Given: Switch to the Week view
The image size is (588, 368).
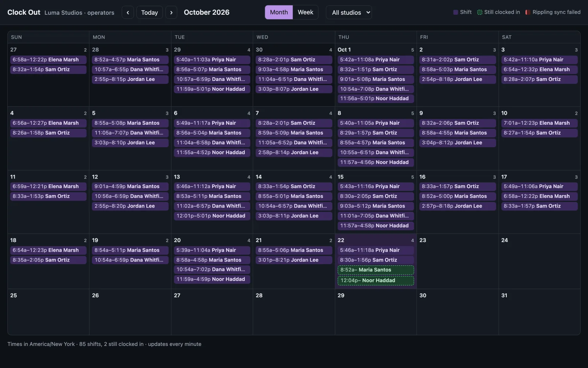Looking at the screenshot, I should [305, 13].
